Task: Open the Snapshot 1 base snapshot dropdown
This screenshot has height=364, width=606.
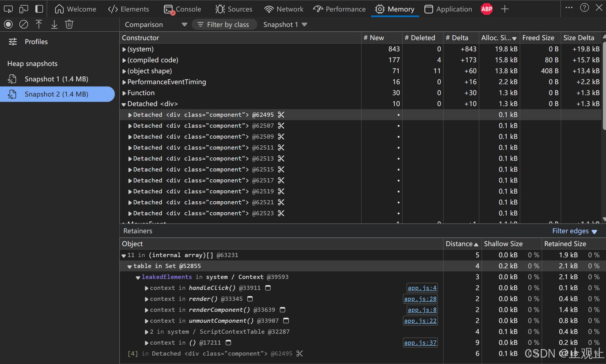Action: (285, 25)
